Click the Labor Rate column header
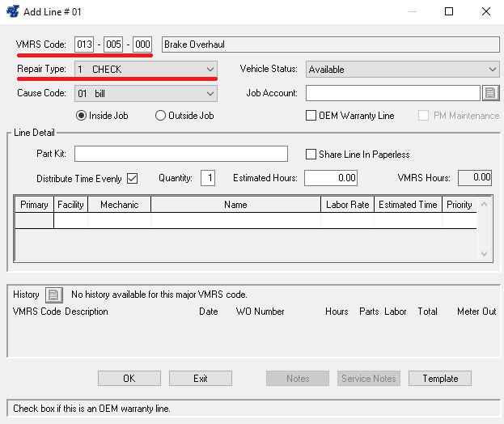The image size is (504, 424). pos(347,205)
